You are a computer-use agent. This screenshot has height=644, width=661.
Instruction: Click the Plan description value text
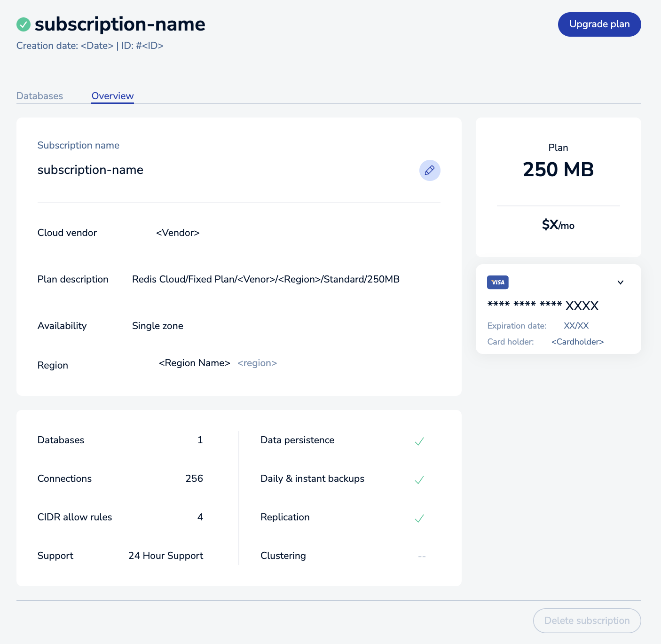pos(266,279)
